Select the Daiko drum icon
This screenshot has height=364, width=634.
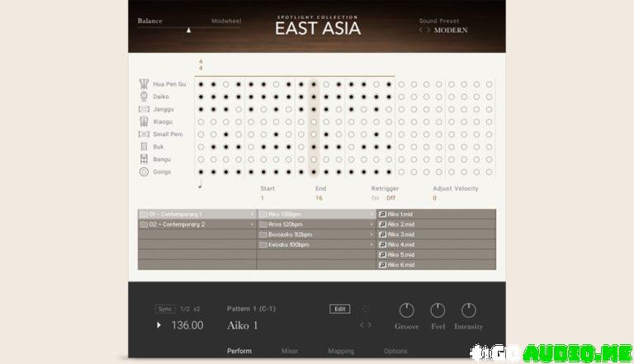coord(144,97)
